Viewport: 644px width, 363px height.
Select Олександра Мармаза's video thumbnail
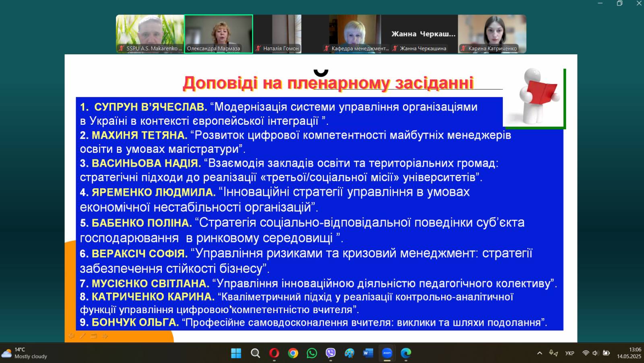pyautogui.click(x=219, y=34)
